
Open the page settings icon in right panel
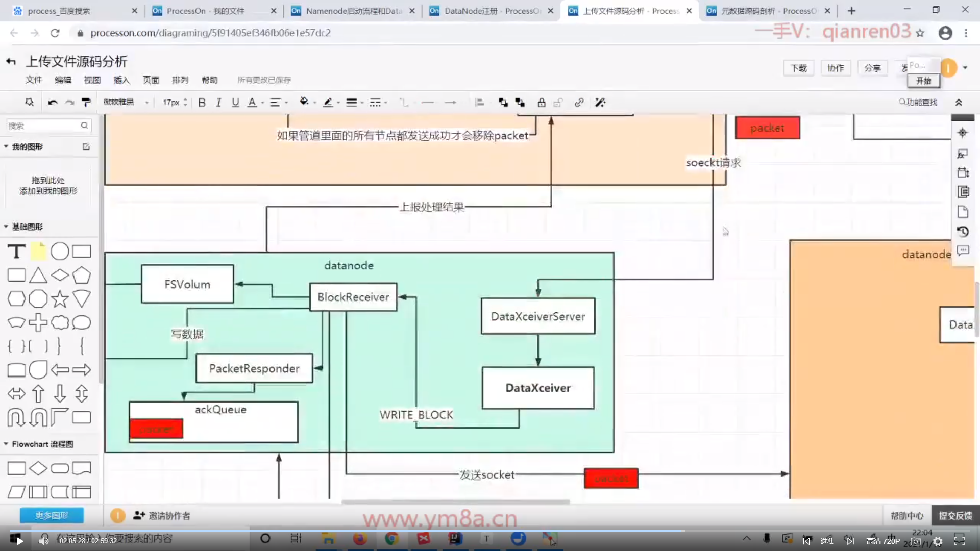[963, 212]
